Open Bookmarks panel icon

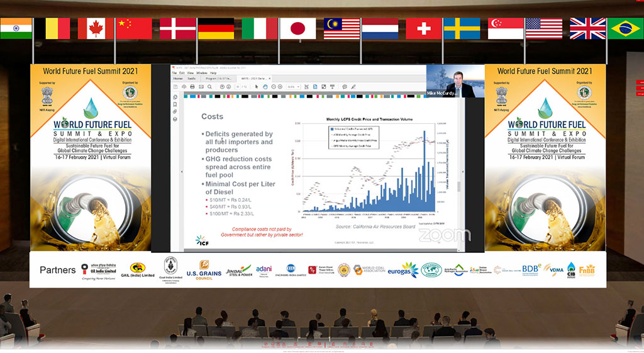coord(175,104)
